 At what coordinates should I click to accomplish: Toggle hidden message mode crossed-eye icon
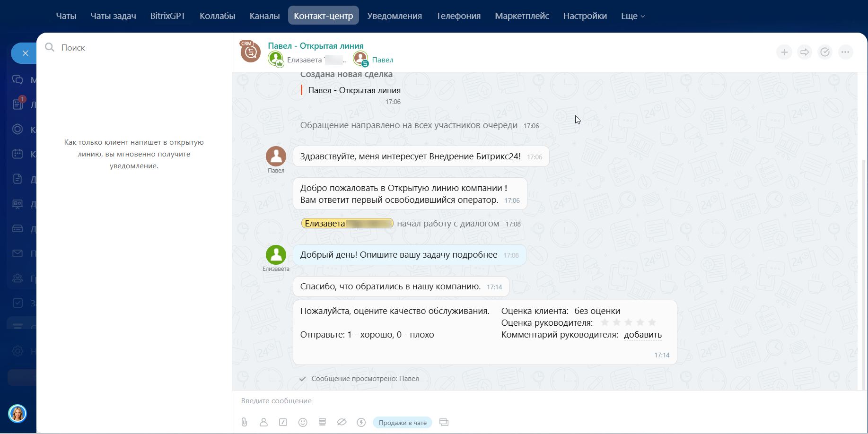[x=342, y=422]
